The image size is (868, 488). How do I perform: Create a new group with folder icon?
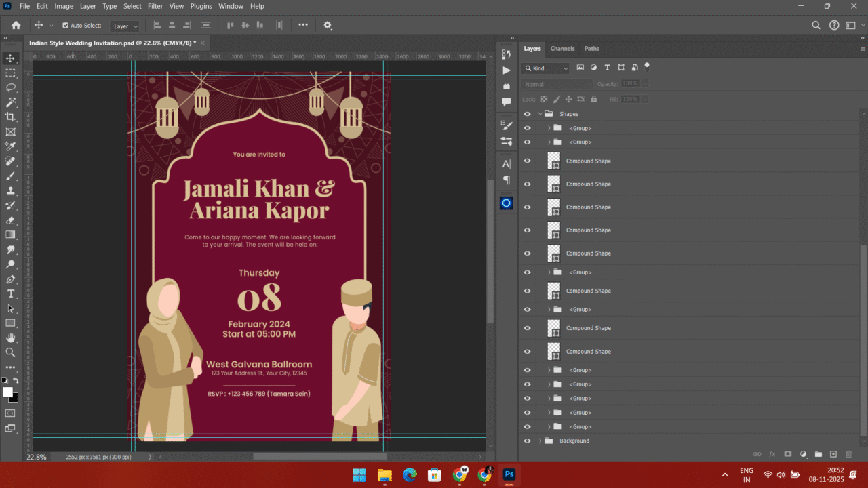pos(818,454)
